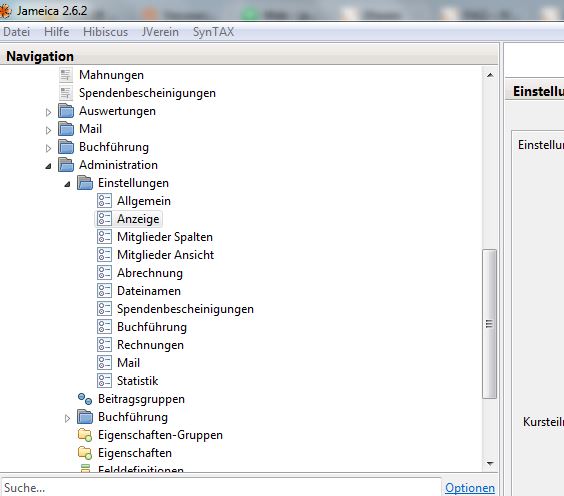The width and height of the screenshot is (564, 496).
Task: Select the Auswertungen entry
Action: click(117, 111)
